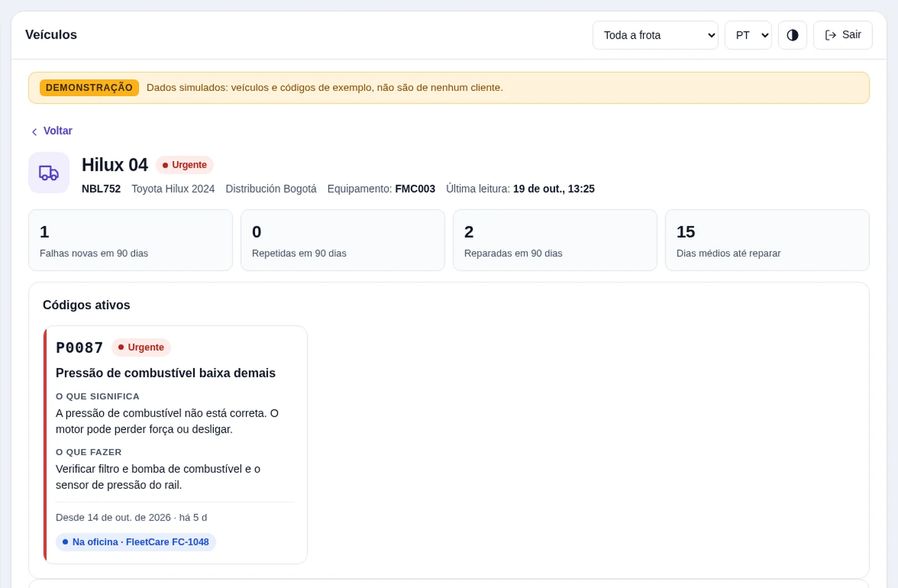This screenshot has height=588, width=898.
Task: Click the 'Hilux 04' vehicle name heading
Action: point(115,165)
